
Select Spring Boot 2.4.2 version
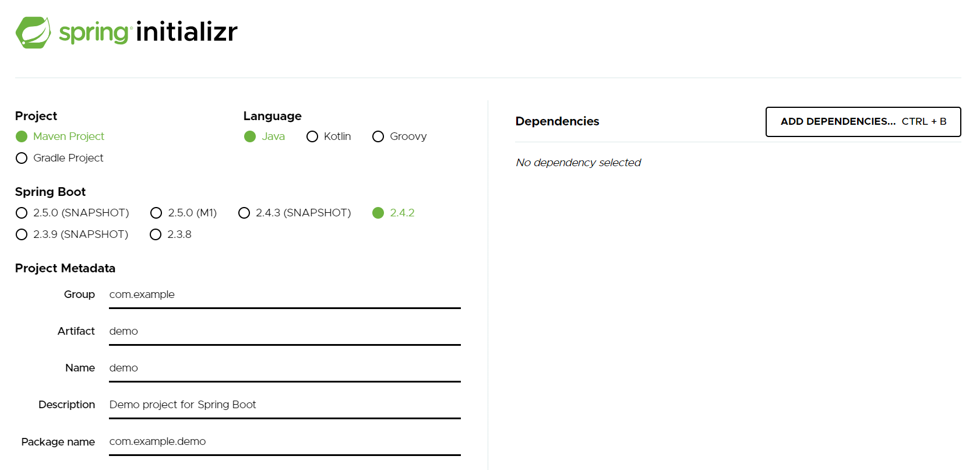(x=378, y=213)
